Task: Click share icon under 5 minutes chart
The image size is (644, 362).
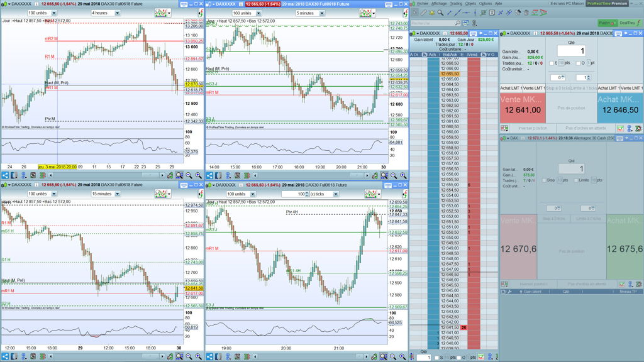Action: click(209, 175)
